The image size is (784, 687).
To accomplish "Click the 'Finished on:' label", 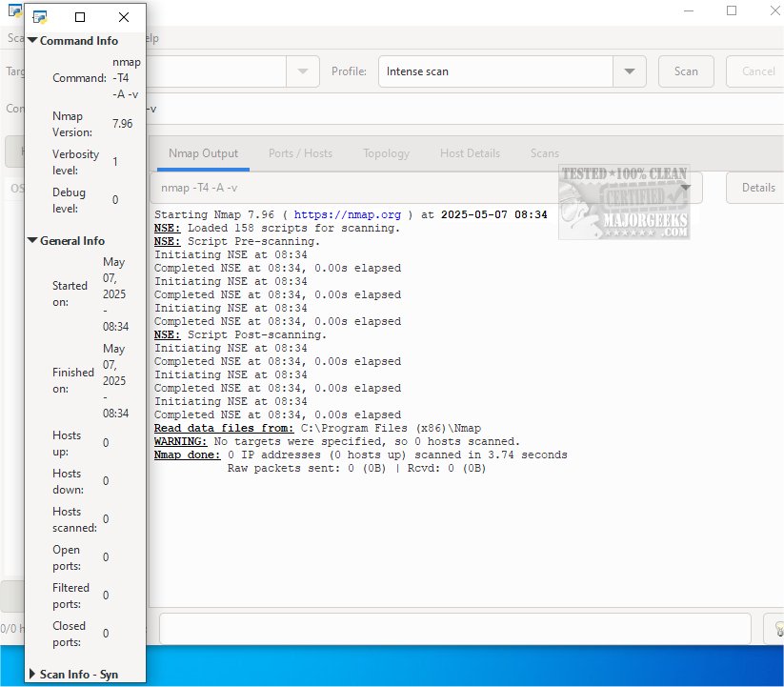I will [73, 380].
